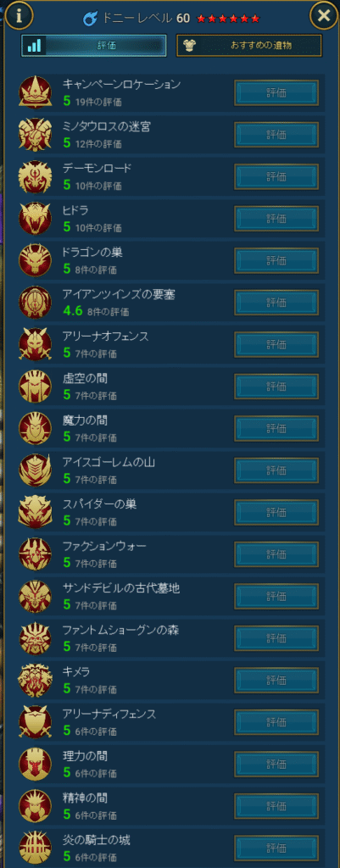The width and height of the screenshot is (340, 868).
Task: Rate 虚空の間 using its 評価 button
Action: (x=276, y=387)
